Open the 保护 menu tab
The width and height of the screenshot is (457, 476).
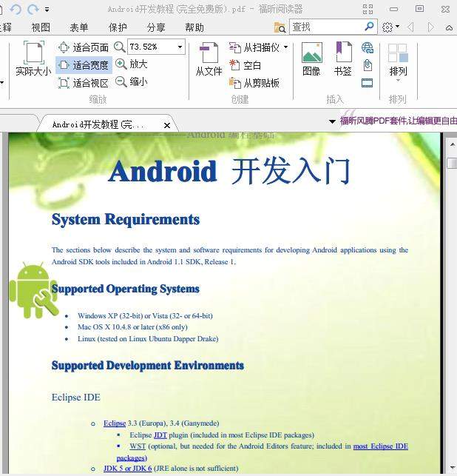point(118,27)
